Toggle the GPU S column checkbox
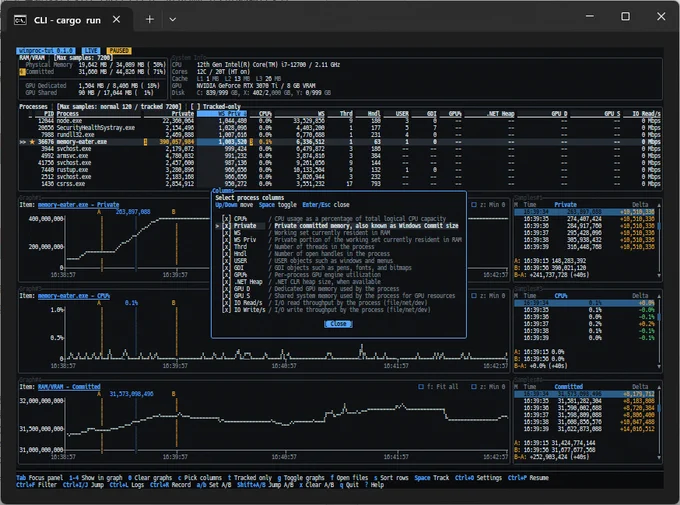This screenshot has height=505, width=680. click(x=226, y=296)
